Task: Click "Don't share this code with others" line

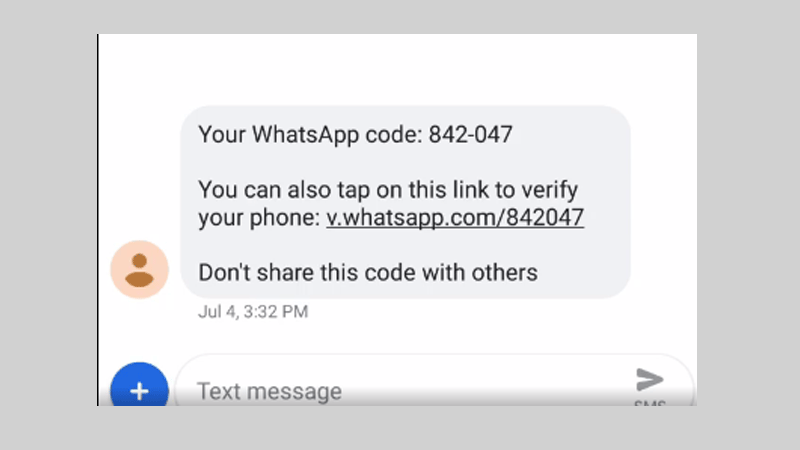Action: coord(368,272)
